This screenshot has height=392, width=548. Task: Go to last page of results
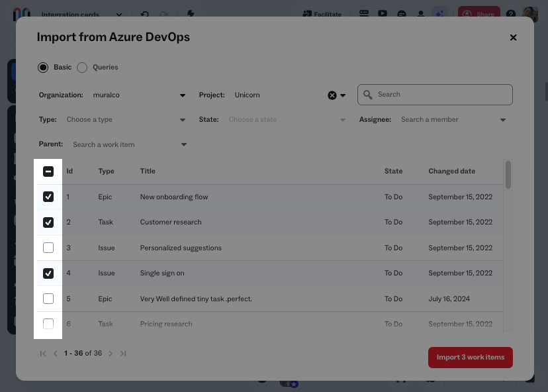point(123,354)
